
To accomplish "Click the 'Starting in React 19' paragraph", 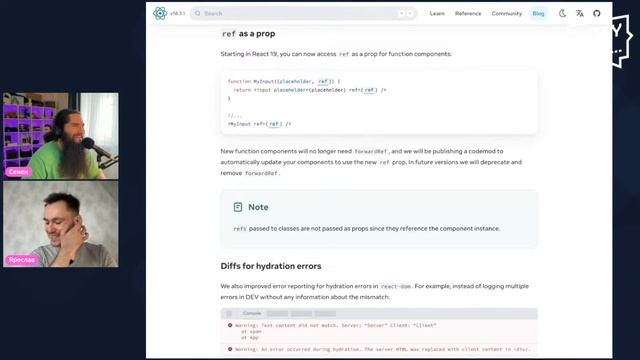I will tap(336, 54).
